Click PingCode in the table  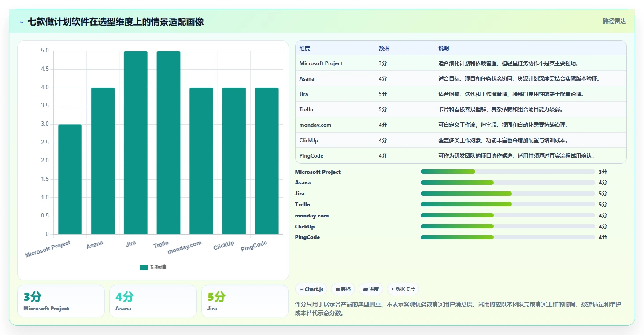point(311,156)
